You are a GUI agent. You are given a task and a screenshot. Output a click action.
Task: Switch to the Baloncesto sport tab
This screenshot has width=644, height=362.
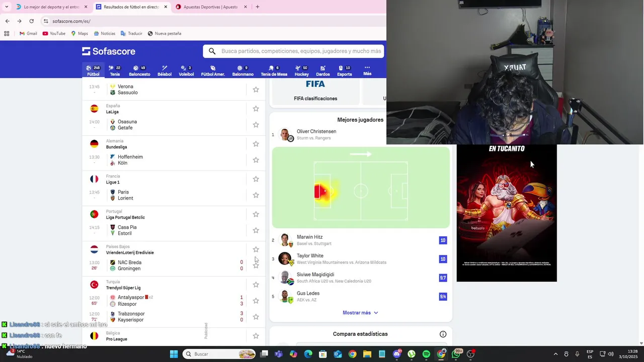click(x=139, y=70)
